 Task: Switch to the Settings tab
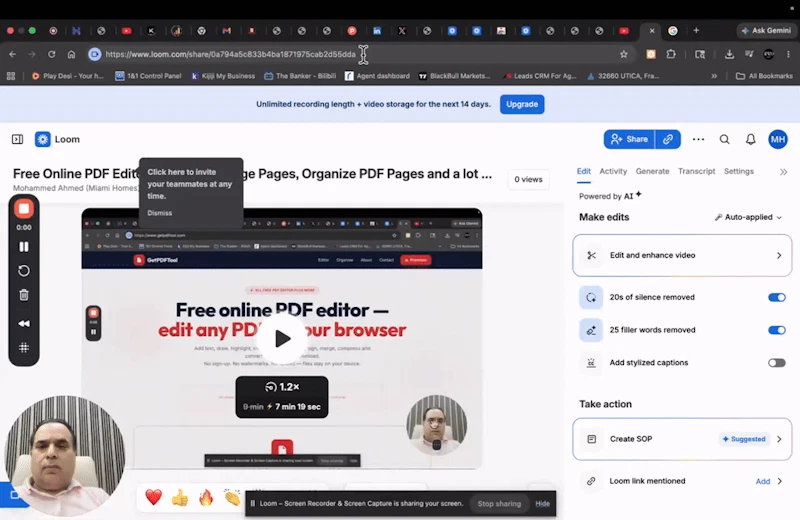coord(738,171)
